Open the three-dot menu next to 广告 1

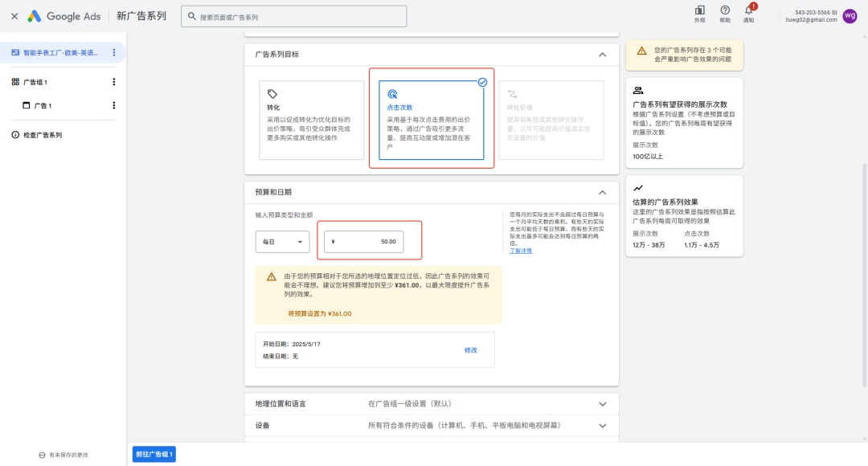click(x=113, y=105)
